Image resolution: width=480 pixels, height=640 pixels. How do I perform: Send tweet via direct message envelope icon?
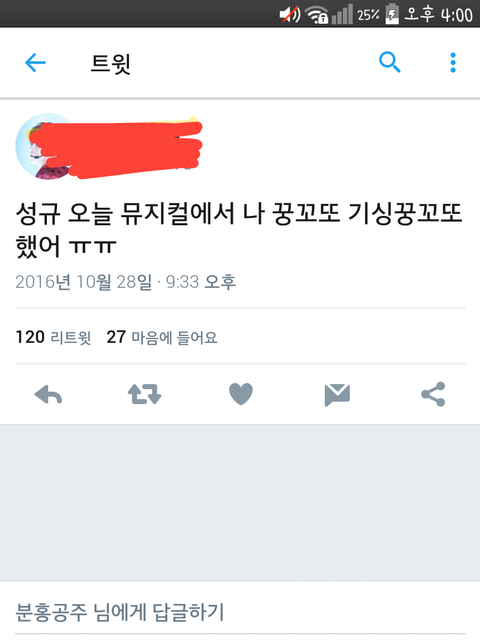[x=337, y=395]
